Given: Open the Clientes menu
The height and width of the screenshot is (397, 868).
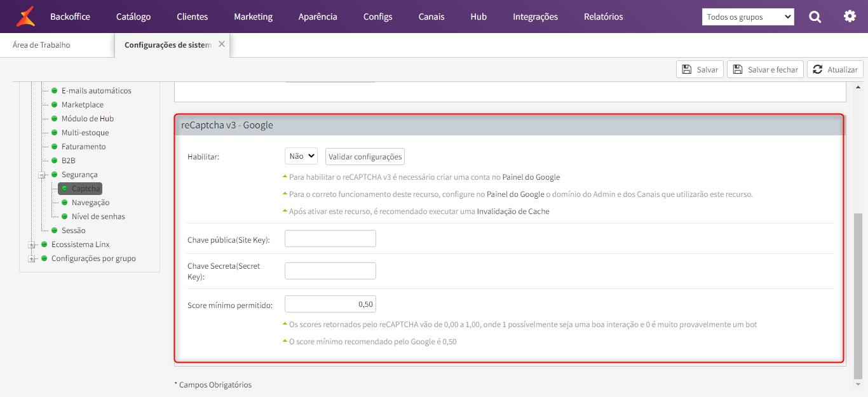Looking at the screenshot, I should pyautogui.click(x=193, y=17).
